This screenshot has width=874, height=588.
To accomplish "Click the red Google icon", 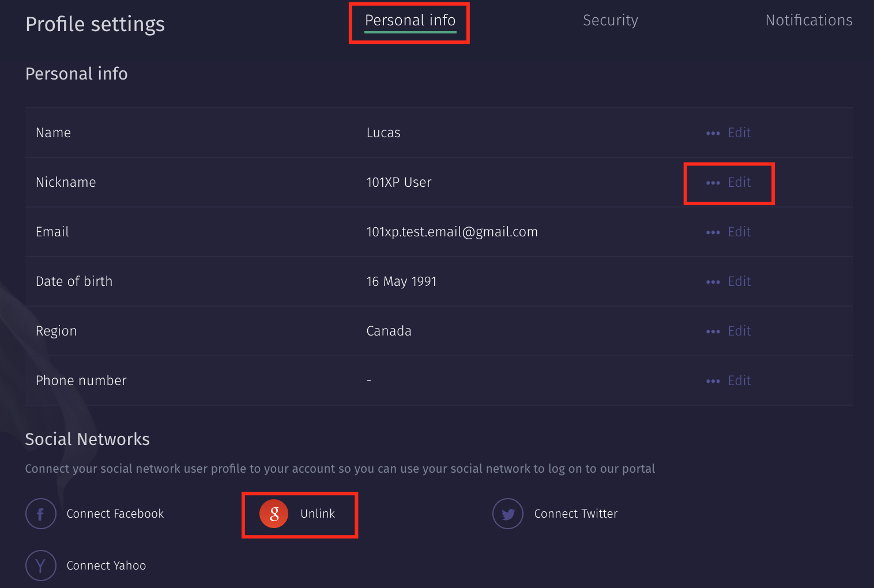I will point(274,514).
